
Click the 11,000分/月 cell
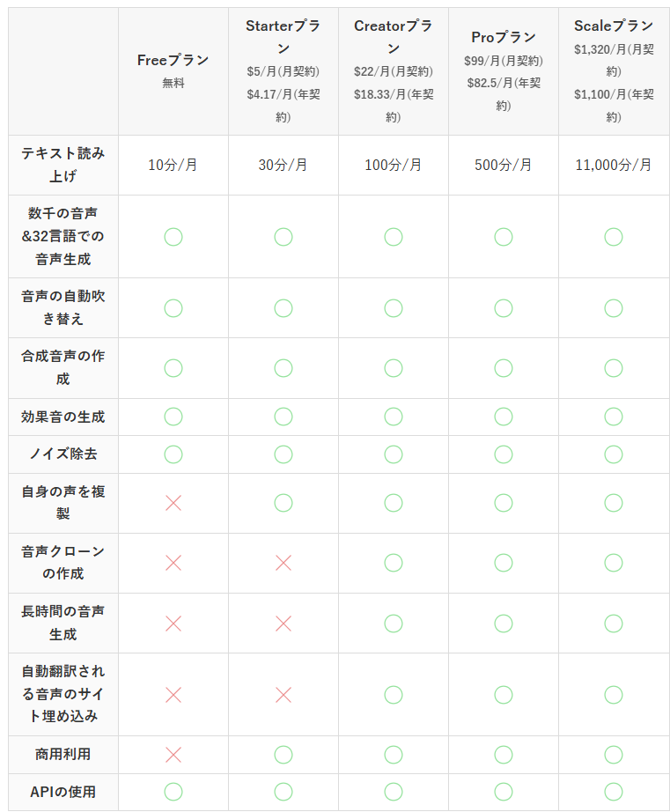coord(614,166)
